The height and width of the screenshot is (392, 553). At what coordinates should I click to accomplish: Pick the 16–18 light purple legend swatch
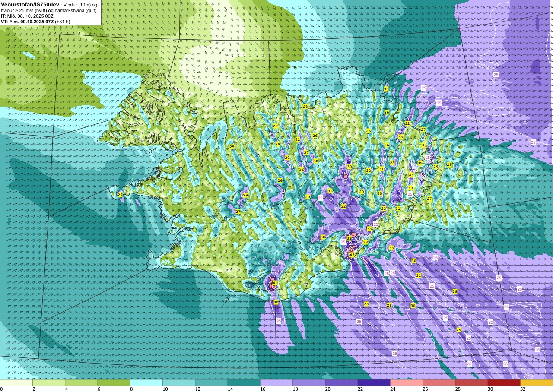coord(276,383)
